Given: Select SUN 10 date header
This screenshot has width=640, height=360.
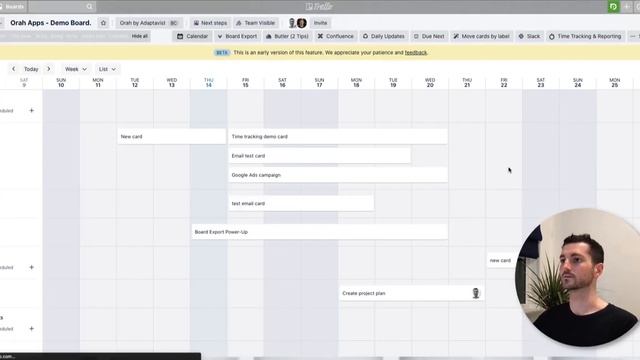Looking at the screenshot, I should tap(61, 82).
